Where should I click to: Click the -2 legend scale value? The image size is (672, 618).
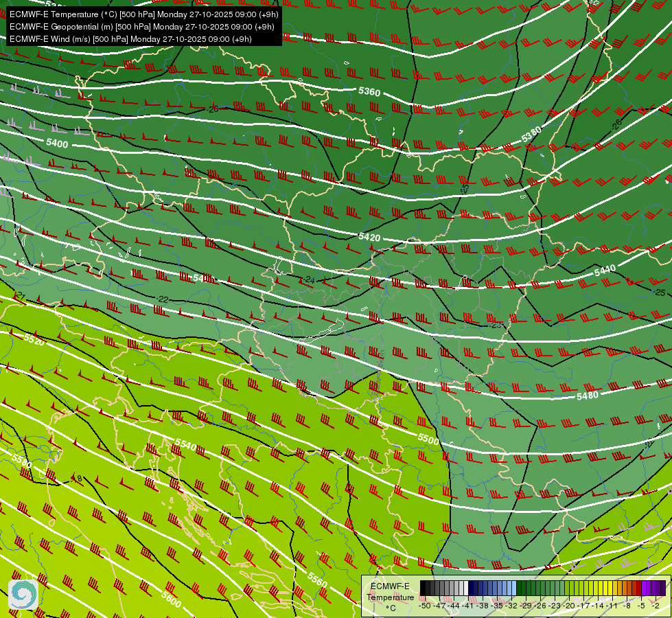coord(656,606)
